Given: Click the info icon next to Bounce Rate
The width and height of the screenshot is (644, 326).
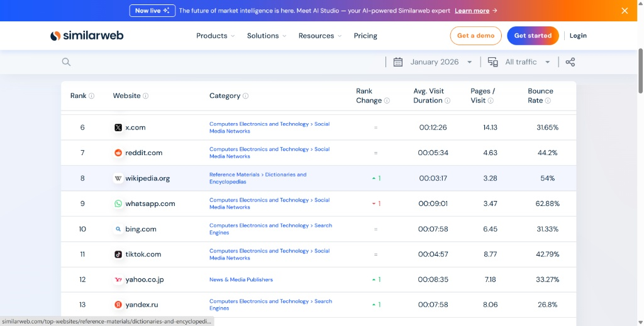Looking at the screenshot, I should pos(548,101).
